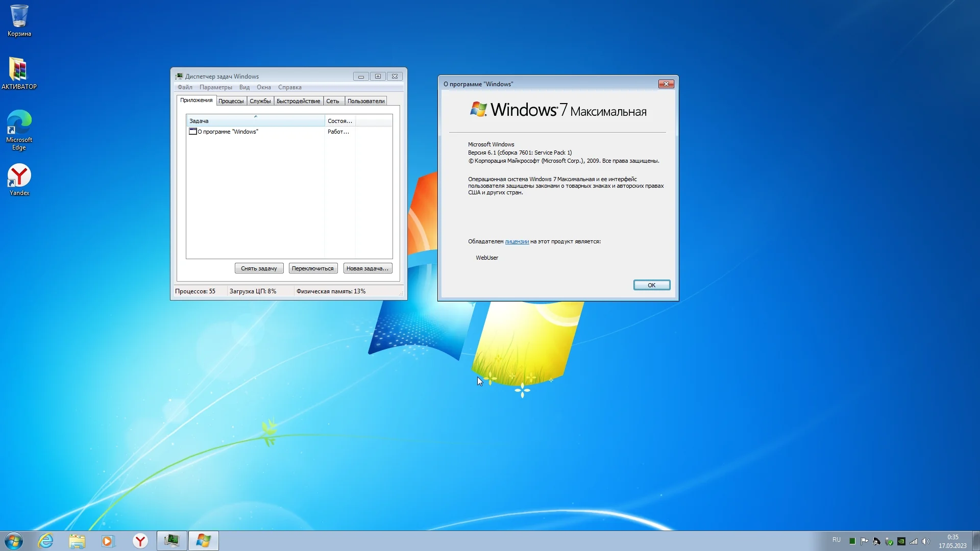Click the Новая задача button
This screenshot has width=980, height=551.
367,268
